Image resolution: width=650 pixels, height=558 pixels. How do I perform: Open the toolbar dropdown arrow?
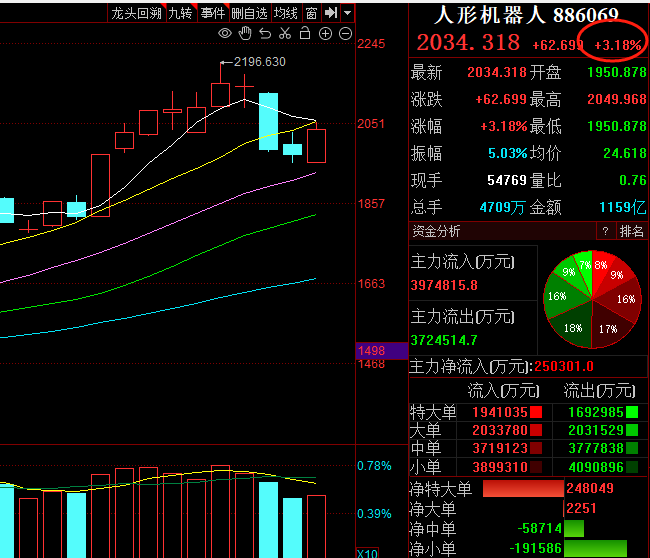(x=347, y=13)
